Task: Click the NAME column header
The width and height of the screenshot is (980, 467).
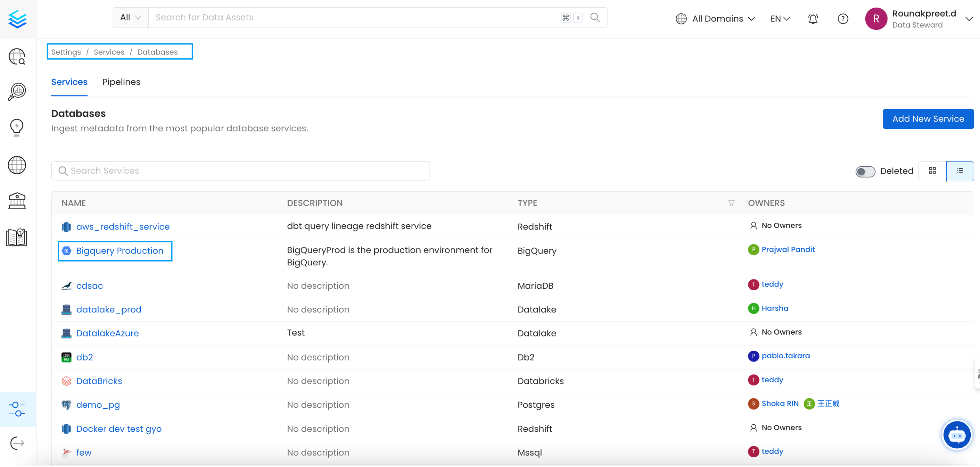Action: pos(74,204)
